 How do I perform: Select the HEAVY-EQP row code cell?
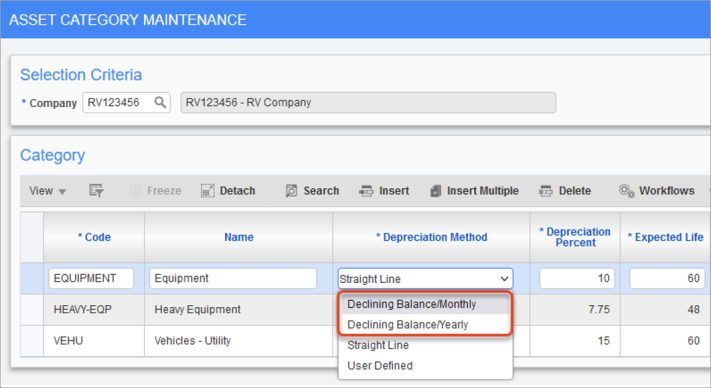click(94, 310)
